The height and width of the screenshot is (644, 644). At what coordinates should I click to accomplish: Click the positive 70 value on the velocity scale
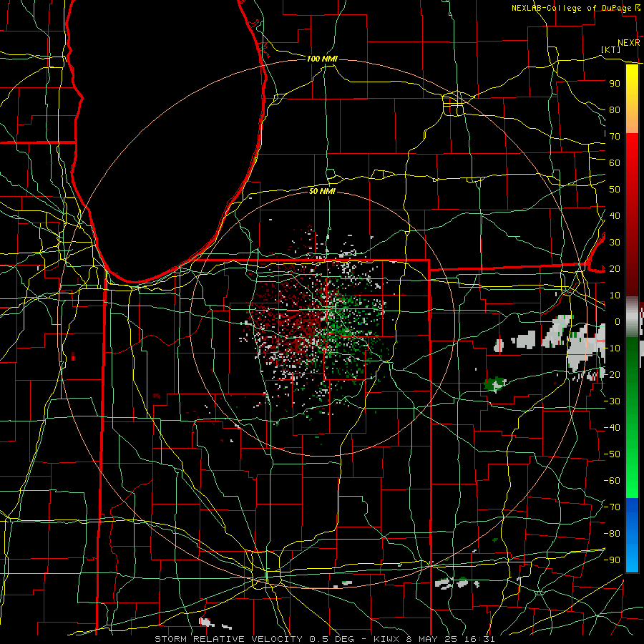point(615,137)
